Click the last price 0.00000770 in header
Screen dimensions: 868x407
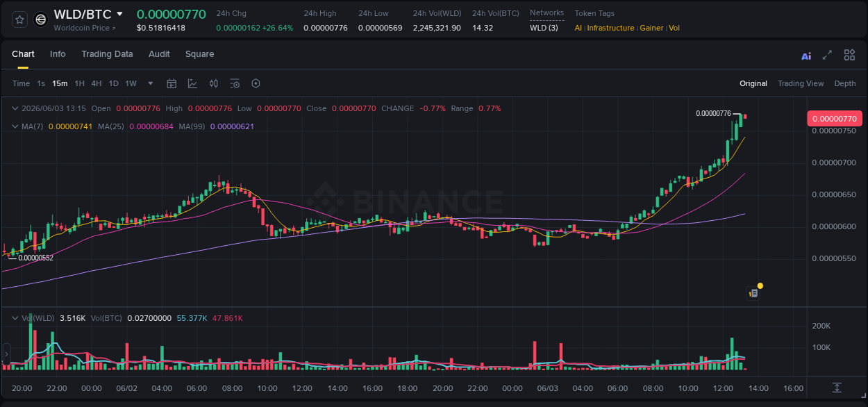[172, 14]
